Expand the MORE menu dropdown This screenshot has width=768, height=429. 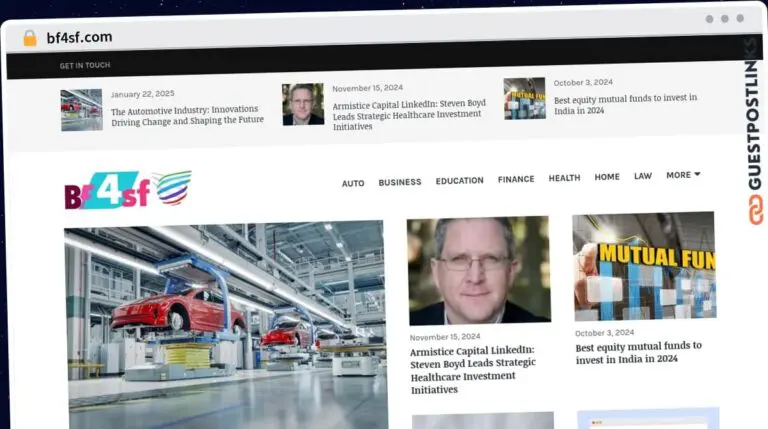click(683, 175)
